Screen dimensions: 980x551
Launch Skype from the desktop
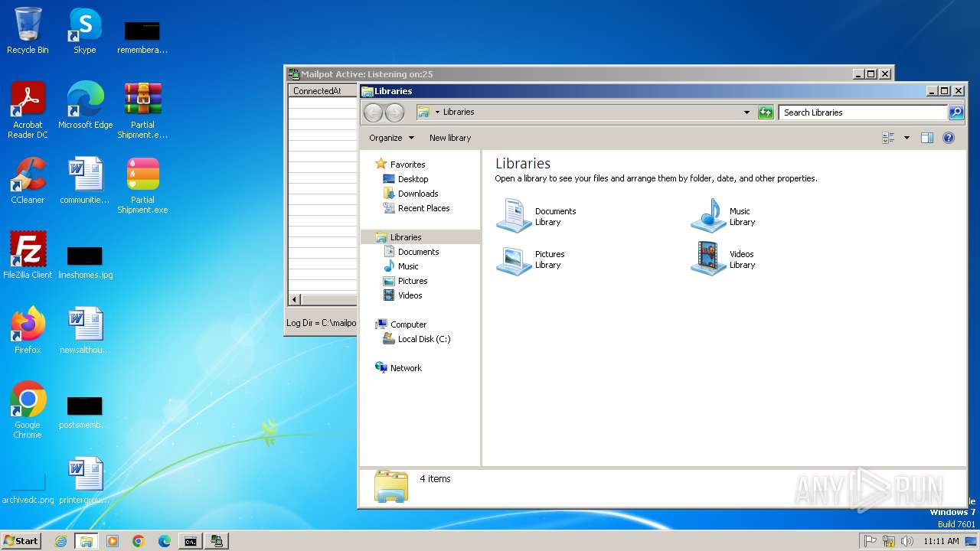click(x=85, y=31)
